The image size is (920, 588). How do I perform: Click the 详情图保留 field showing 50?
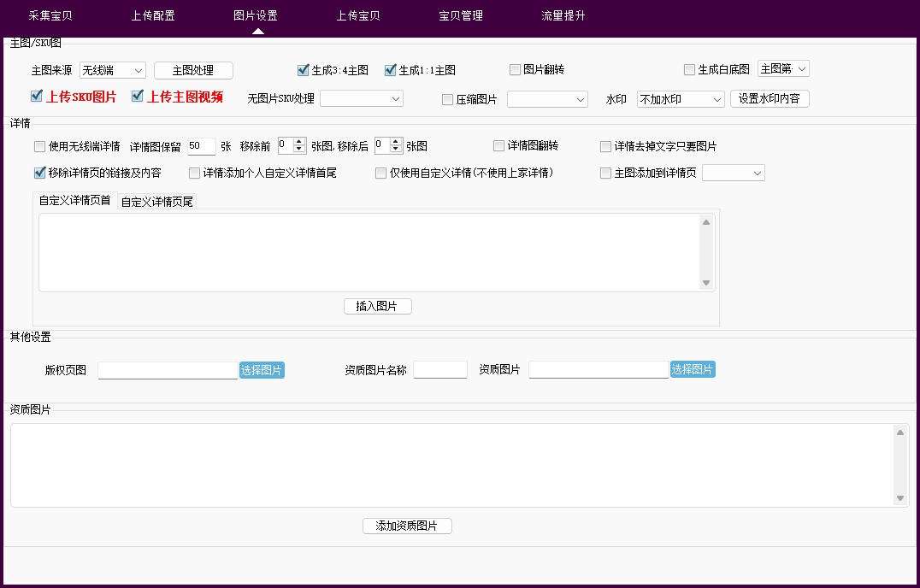pyautogui.click(x=201, y=146)
